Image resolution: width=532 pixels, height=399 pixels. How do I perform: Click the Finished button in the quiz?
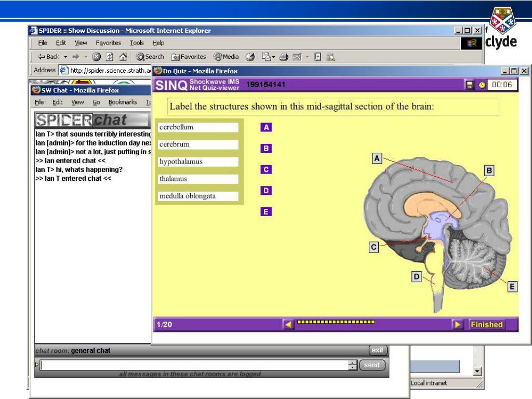point(486,324)
